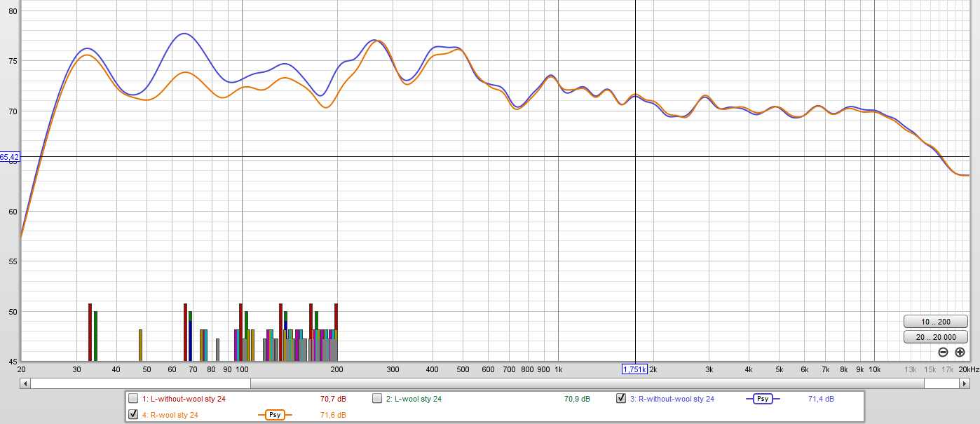Viewport: 980px width, 424px height.
Task: Select the legend label 1: L-without-wool sty 24
Action: pos(184,399)
